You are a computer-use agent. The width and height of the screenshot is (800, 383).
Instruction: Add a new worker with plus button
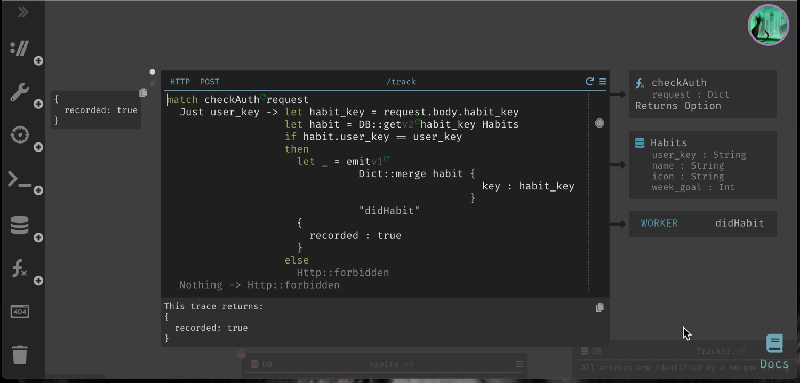[38, 104]
